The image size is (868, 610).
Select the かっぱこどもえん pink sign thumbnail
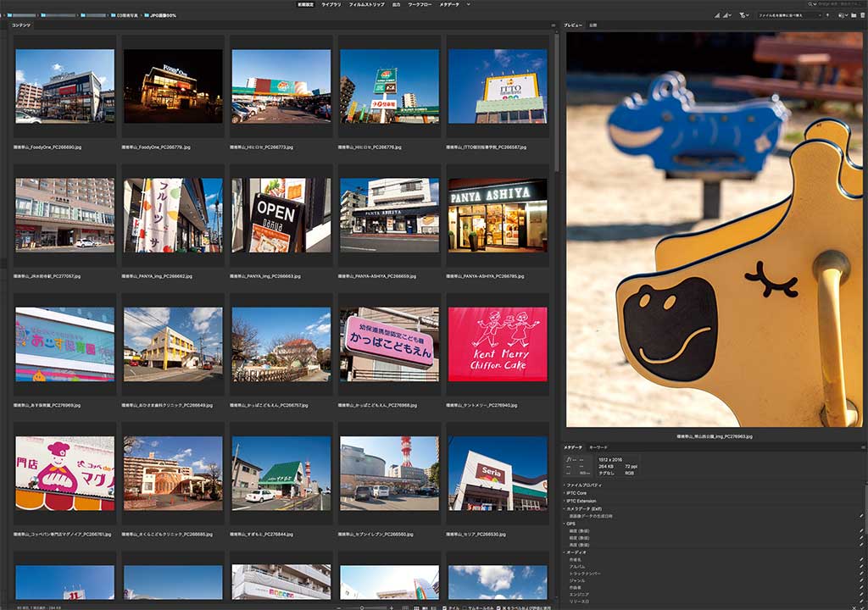coord(390,344)
